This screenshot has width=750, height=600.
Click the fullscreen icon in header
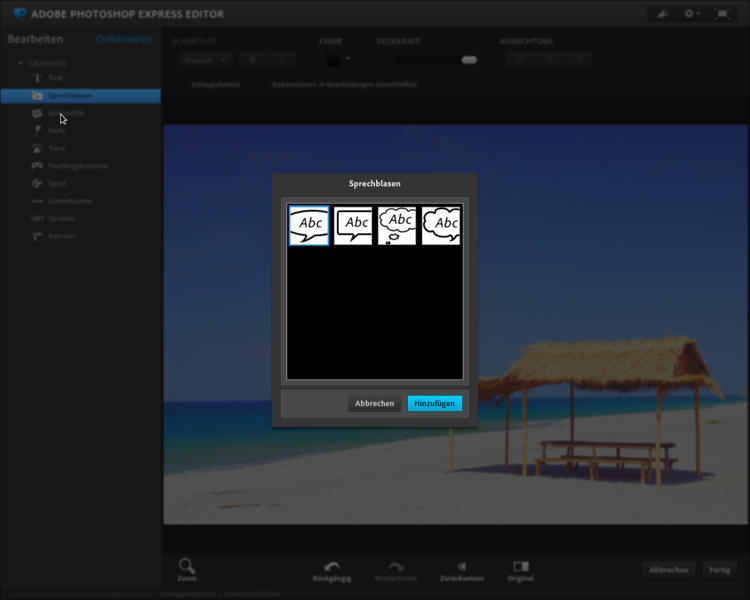pyautogui.click(x=723, y=14)
